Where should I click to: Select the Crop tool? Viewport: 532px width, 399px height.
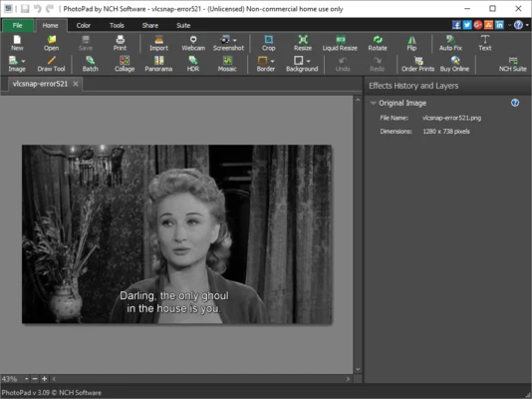click(x=268, y=43)
